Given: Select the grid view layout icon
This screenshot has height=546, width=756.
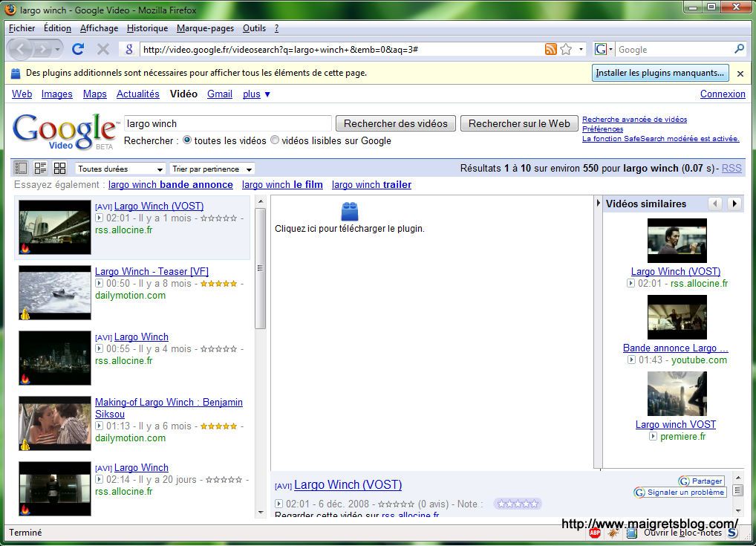Looking at the screenshot, I should pos(59,168).
